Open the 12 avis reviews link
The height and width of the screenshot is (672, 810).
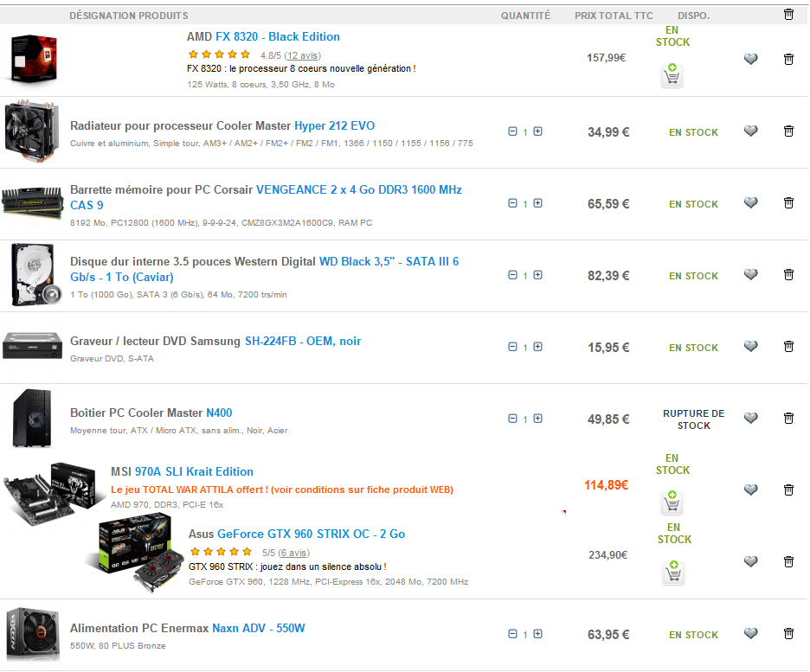coord(302,55)
